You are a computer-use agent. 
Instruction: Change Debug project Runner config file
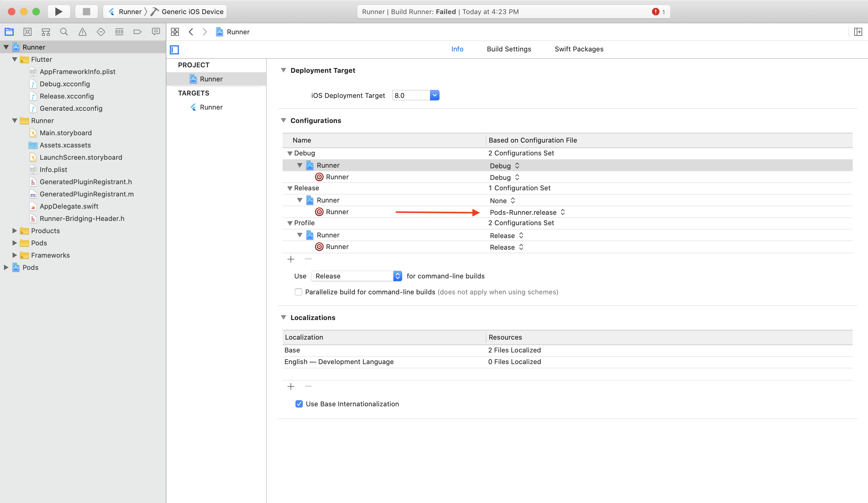click(505, 166)
